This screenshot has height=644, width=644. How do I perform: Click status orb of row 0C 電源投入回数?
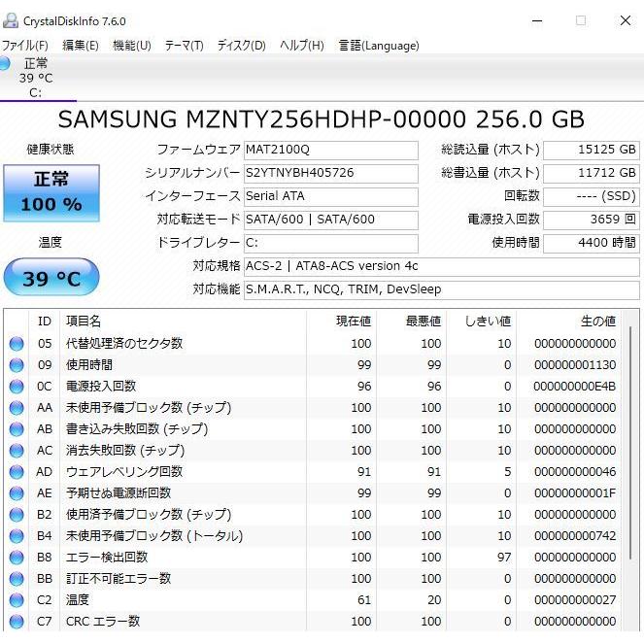[x=17, y=386]
